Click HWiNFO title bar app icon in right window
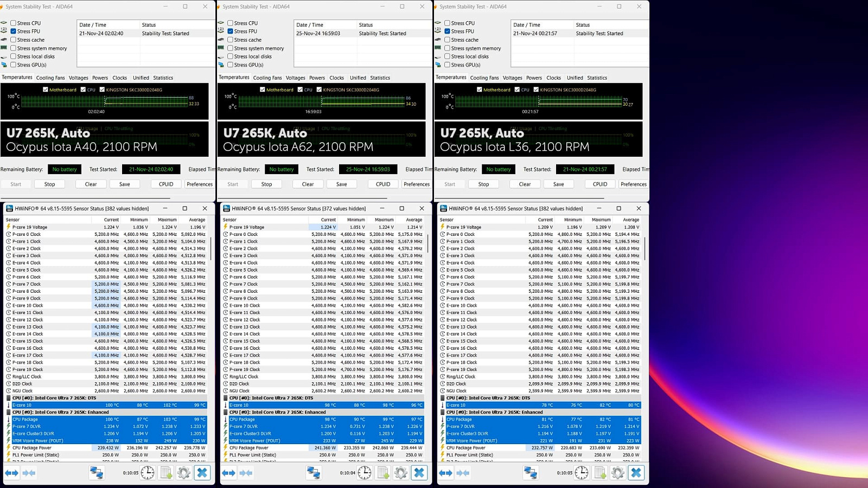This screenshot has height=488, width=868. pos(443,208)
